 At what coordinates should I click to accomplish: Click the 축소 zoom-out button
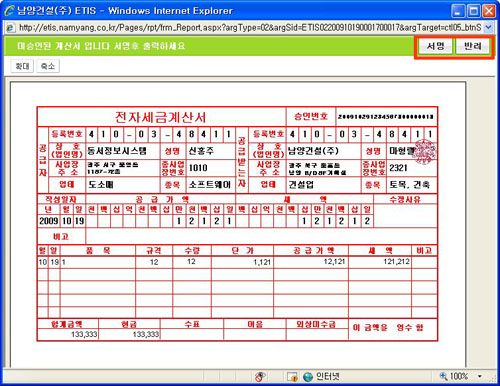pos(48,66)
